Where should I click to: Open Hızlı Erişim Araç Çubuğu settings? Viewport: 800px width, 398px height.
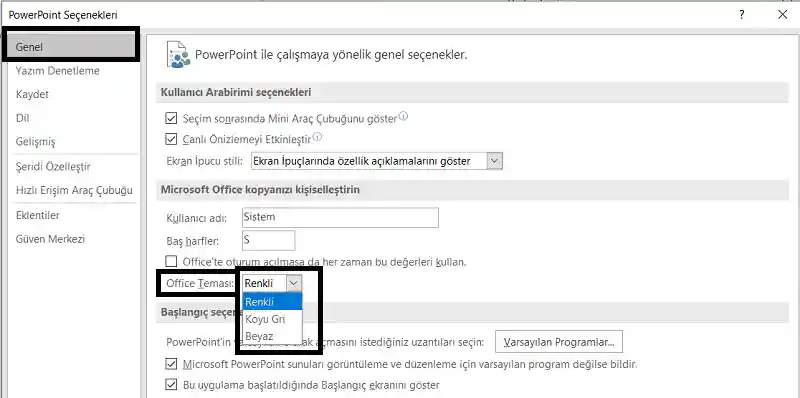pos(74,190)
